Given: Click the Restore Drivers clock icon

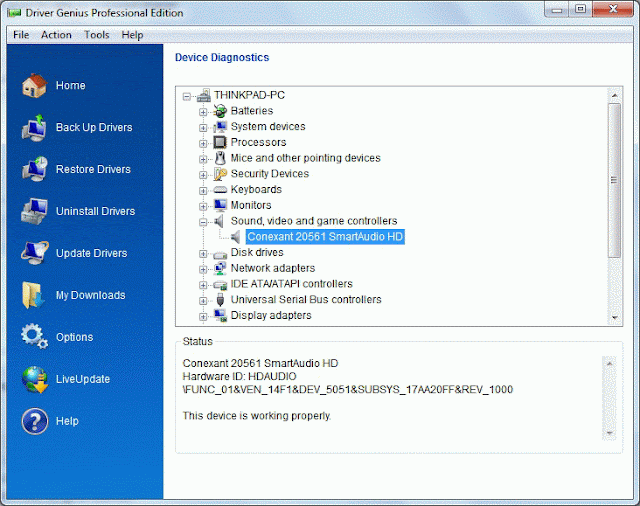Looking at the screenshot, I should pyautogui.click(x=34, y=169).
